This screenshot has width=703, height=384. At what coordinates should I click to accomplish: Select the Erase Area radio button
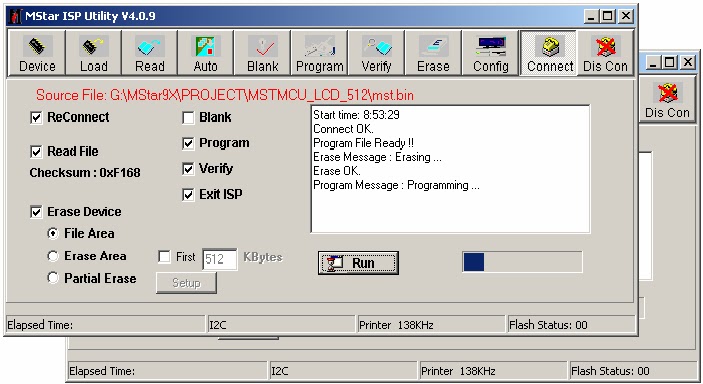53,256
